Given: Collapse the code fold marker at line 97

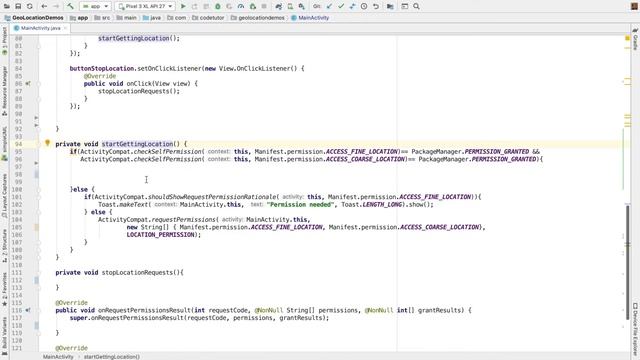Looking at the screenshot, I should [36, 163].
